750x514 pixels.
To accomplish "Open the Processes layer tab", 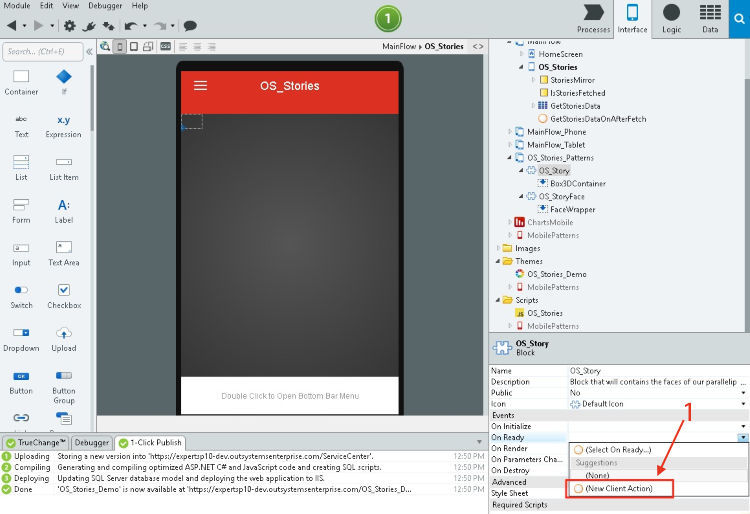I will click(x=593, y=18).
